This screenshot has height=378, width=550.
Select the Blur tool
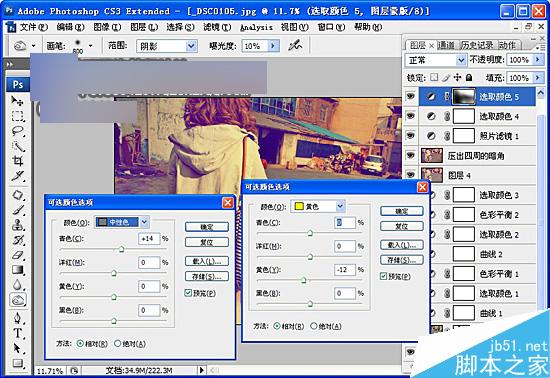pos(17,284)
